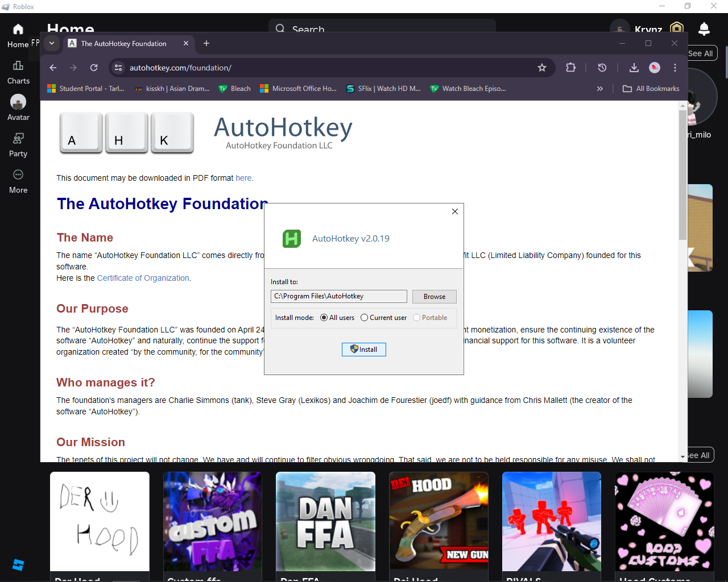Viewport: 728px width, 582px height.
Task: Click the blue Roblox Studio icon
Action: [18, 564]
